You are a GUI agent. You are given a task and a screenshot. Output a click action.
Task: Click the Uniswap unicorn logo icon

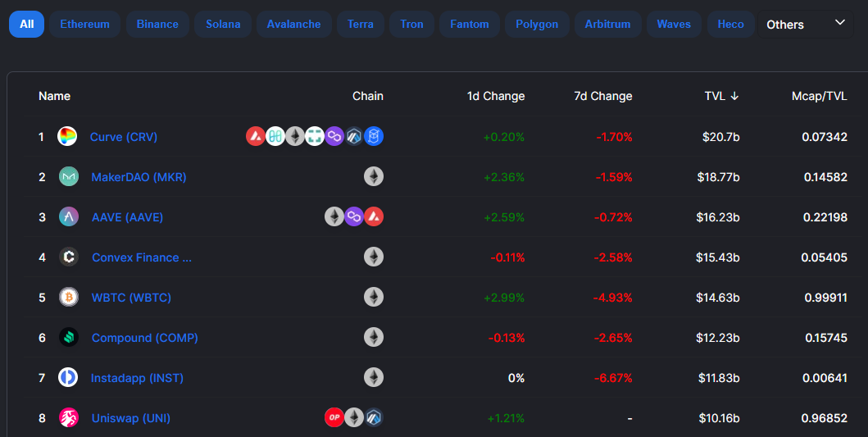(x=69, y=417)
